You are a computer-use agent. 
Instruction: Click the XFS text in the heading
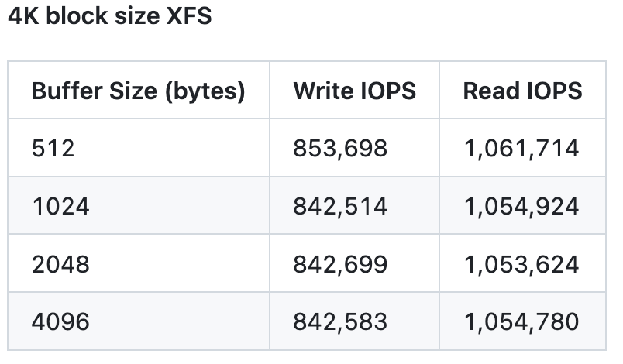coord(188,16)
